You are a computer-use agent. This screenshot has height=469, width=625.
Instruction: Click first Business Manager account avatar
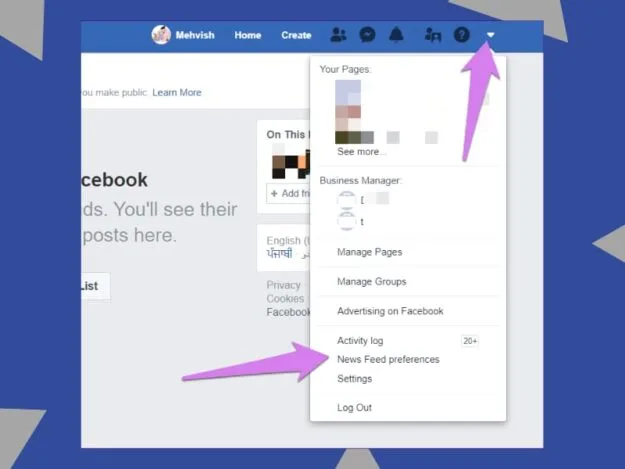(x=346, y=200)
